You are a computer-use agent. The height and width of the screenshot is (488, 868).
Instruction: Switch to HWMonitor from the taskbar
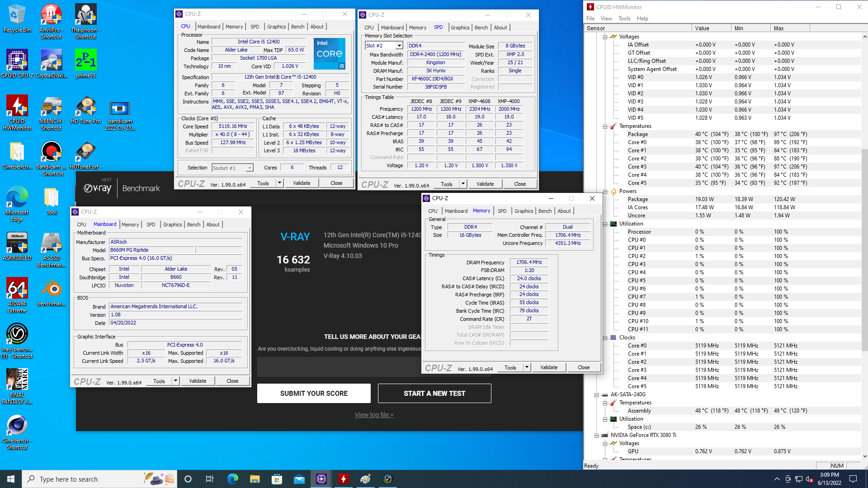pos(344,479)
